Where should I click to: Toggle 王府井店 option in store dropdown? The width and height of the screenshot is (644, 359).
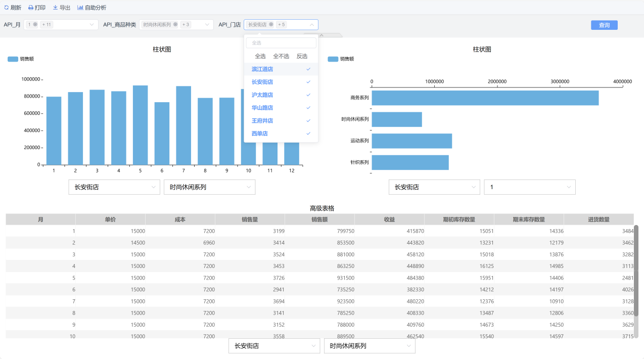coord(281,121)
